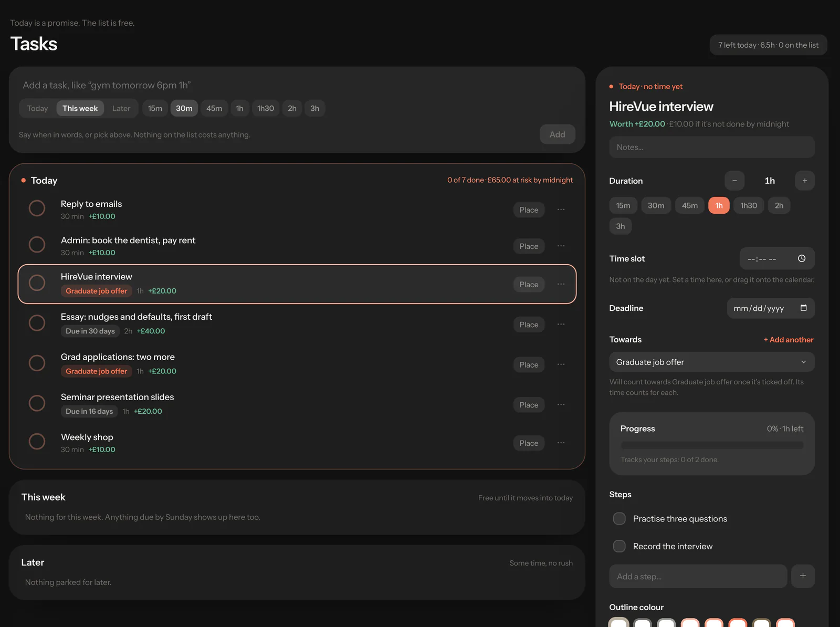Tick off the HireVue interview task circle
This screenshot has width=840, height=627.
coord(37,283)
